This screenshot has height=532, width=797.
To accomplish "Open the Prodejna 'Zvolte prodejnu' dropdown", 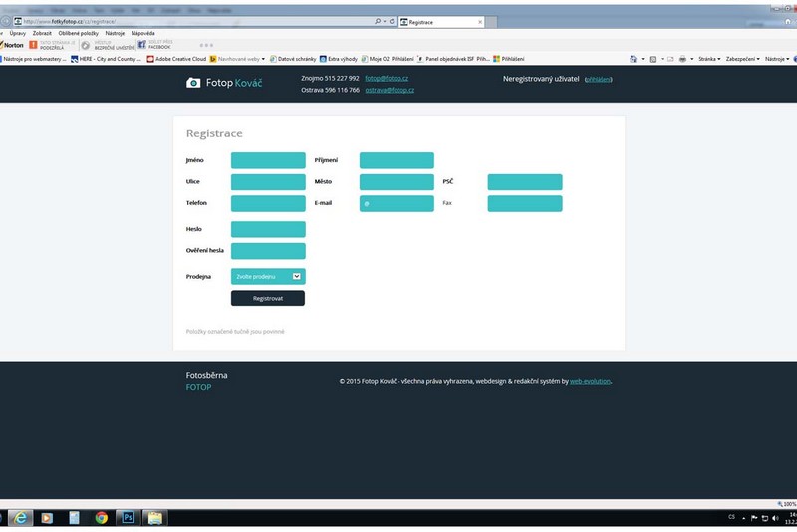I will pyautogui.click(x=267, y=276).
